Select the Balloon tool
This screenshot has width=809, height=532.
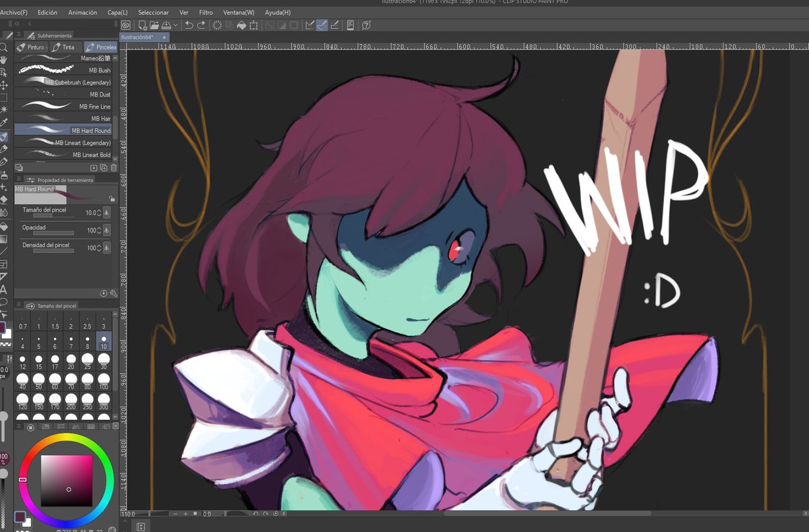point(4,301)
